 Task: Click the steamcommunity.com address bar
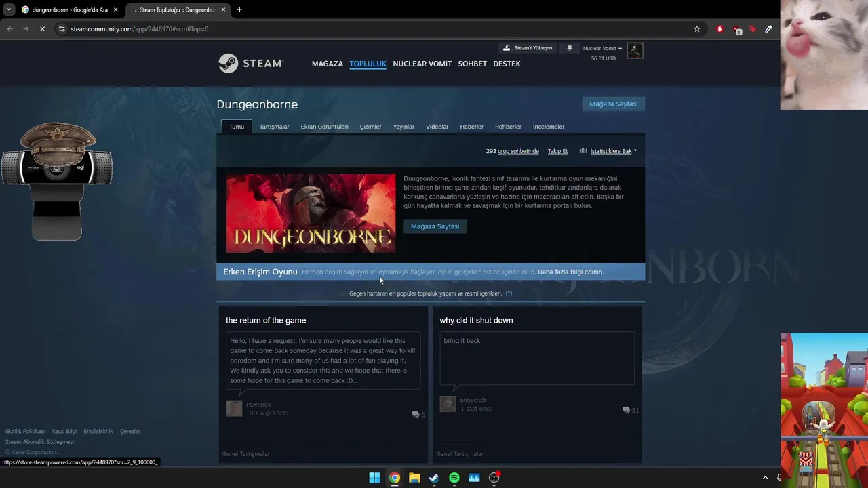click(380, 29)
